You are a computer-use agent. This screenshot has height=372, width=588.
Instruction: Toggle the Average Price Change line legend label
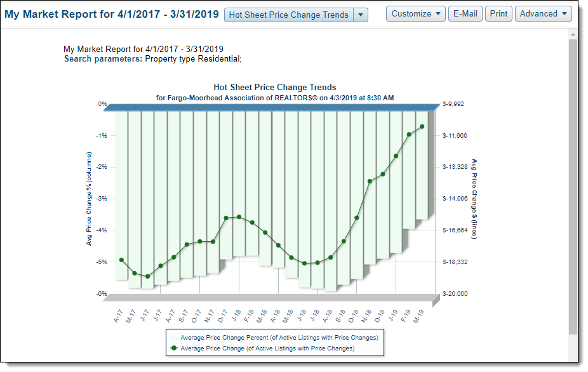click(x=267, y=349)
